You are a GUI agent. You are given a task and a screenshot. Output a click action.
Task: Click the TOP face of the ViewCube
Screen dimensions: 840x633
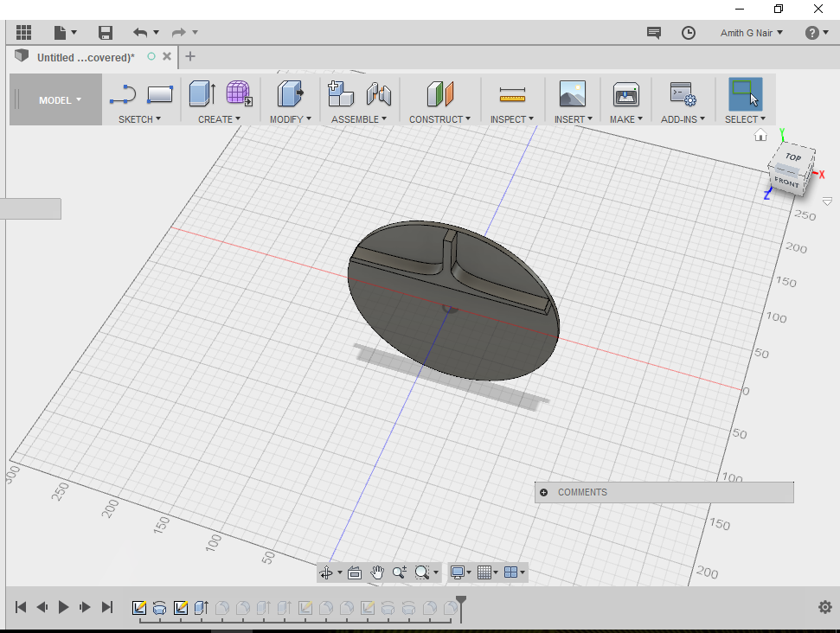(792, 158)
